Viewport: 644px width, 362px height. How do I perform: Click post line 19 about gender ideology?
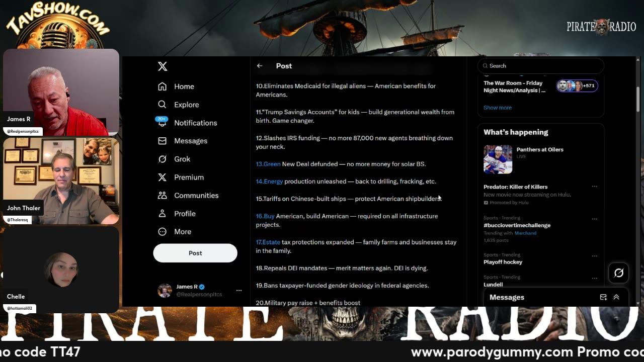342,286
